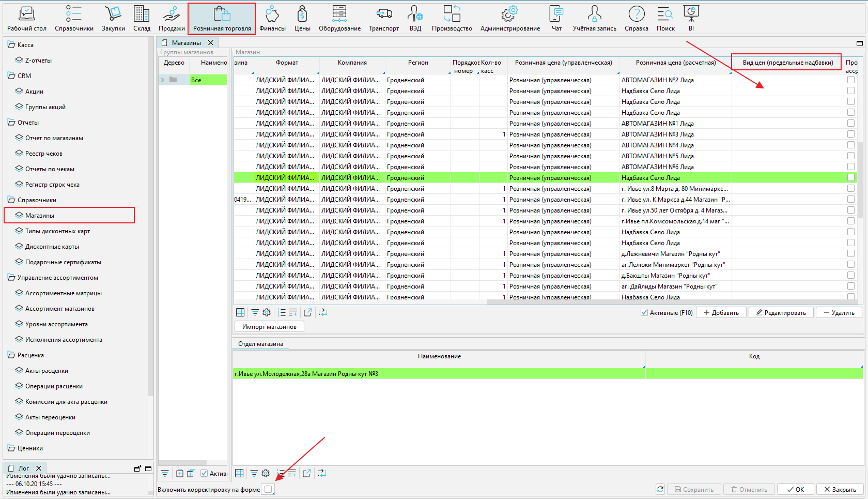Toggle the Активные (F10) checkbox

click(644, 312)
